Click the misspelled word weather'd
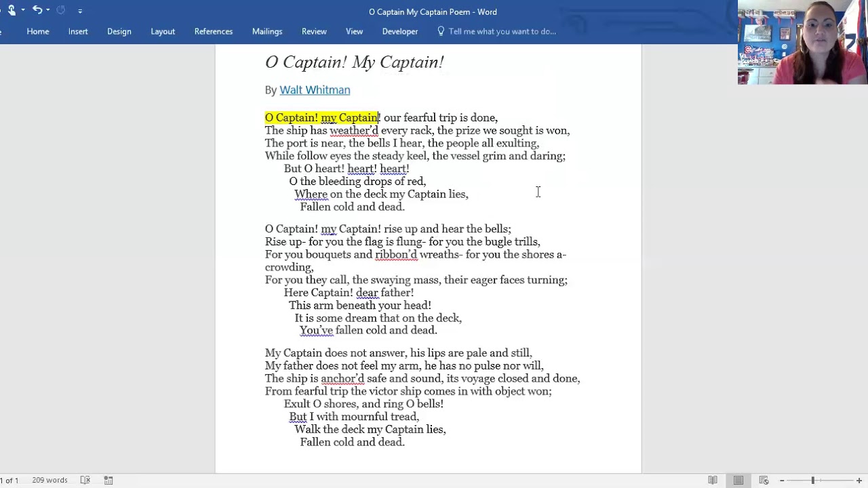The height and width of the screenshot is (488, 868). coord(354,130)
